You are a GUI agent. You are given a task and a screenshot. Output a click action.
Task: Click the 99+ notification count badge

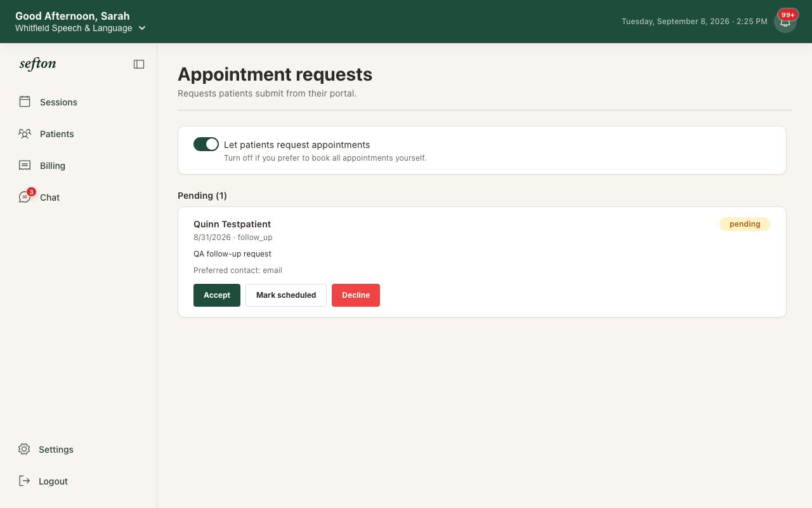(788, 15)
